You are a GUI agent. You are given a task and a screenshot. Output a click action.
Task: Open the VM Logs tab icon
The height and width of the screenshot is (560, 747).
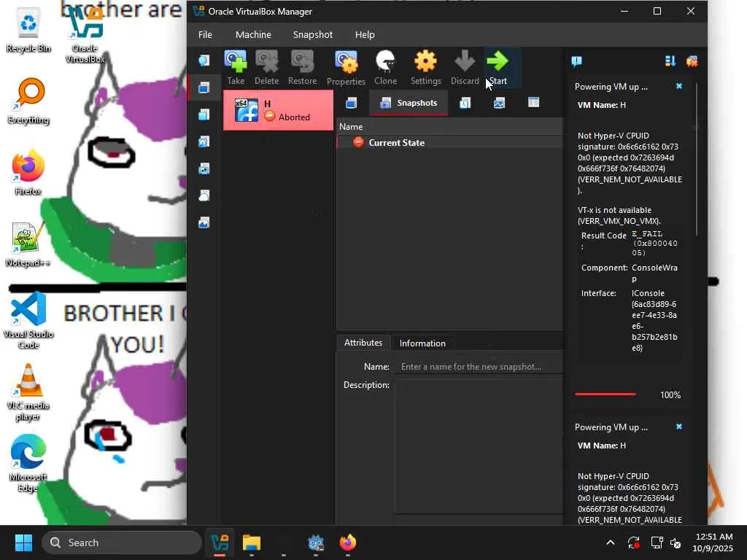coord(465,103)
